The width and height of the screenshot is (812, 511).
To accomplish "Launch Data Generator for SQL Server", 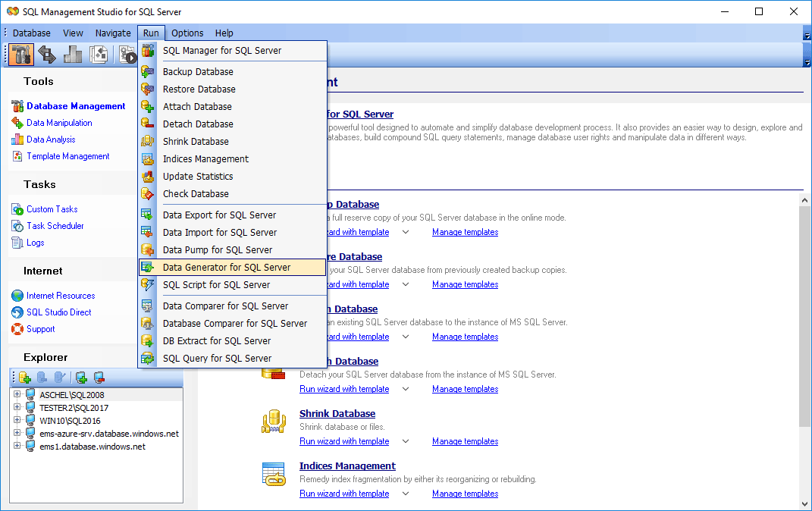I will [x=233, y=267].
